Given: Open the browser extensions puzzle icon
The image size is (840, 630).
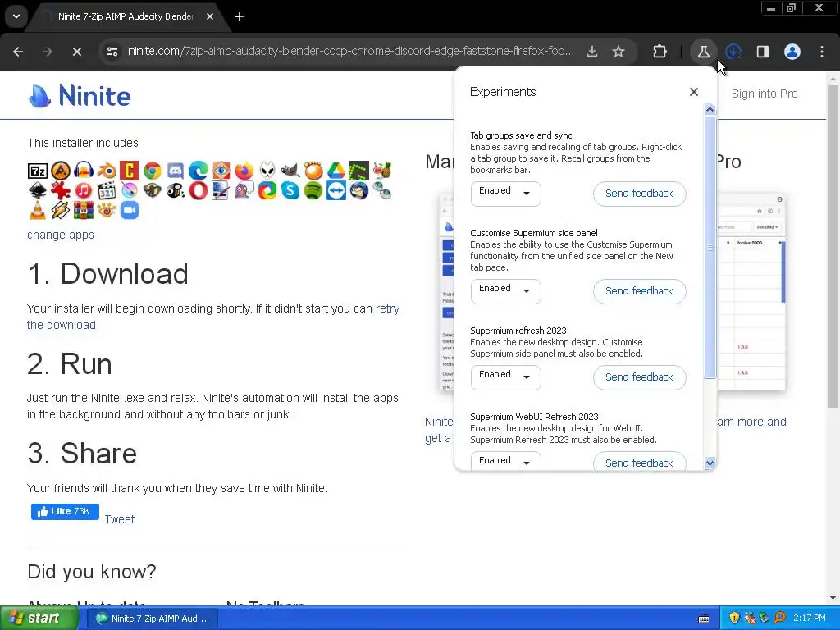Looking at the screenshot, I should pyautogui.click(x=660, y=52).
